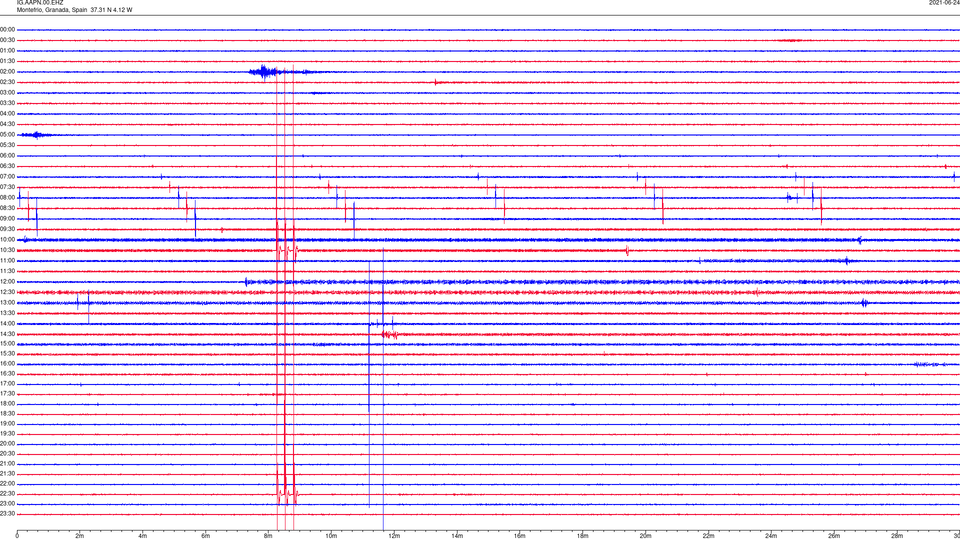Click the 10m tick on the time axis
Image resolution: width=960 pixels, height=540 pixels.
click(331, 536)
